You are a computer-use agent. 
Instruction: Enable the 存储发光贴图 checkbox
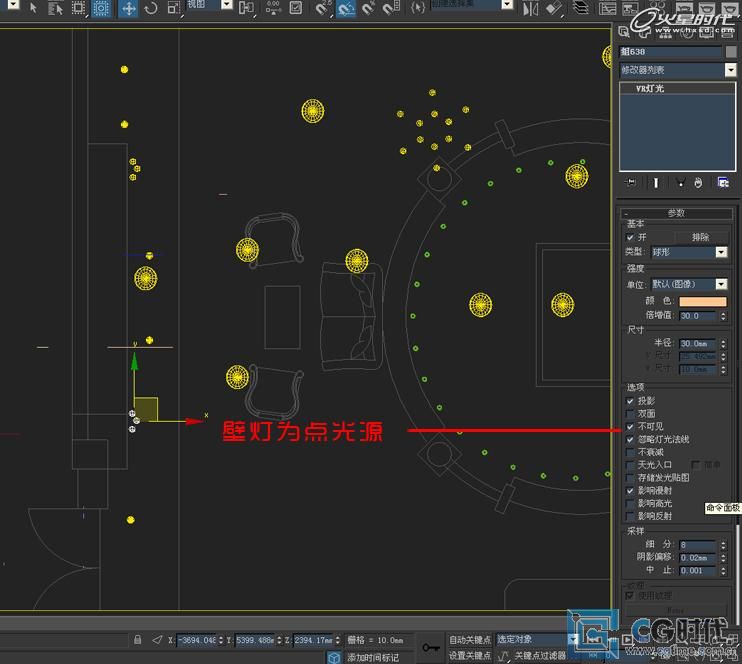pos(630,478)
